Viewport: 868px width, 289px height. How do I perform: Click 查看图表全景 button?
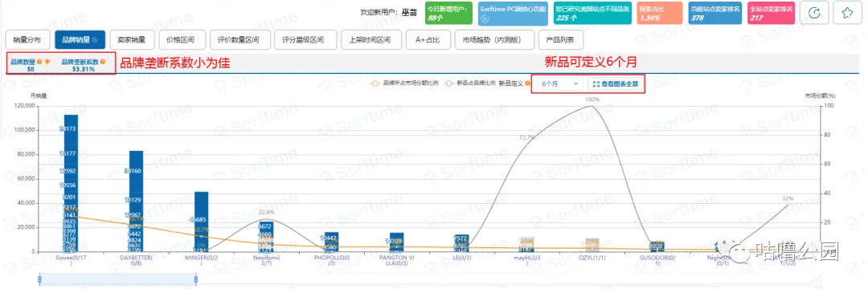[616, 84]
